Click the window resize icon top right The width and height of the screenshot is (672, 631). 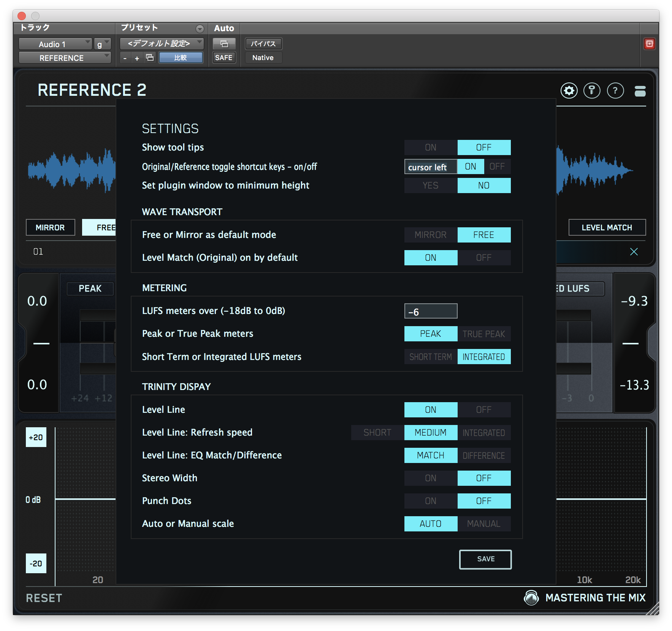(640, 90)
